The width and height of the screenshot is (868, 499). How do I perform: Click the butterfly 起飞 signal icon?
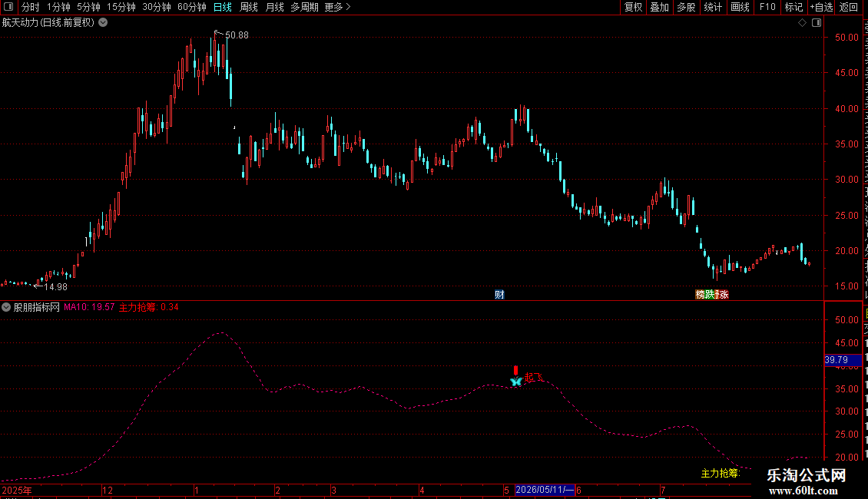516,382
